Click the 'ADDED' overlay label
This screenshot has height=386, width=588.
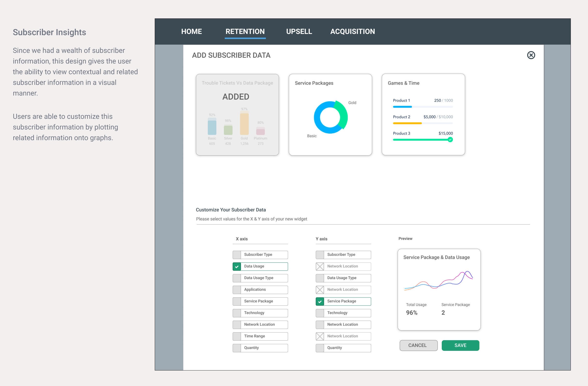coord(236,97)
